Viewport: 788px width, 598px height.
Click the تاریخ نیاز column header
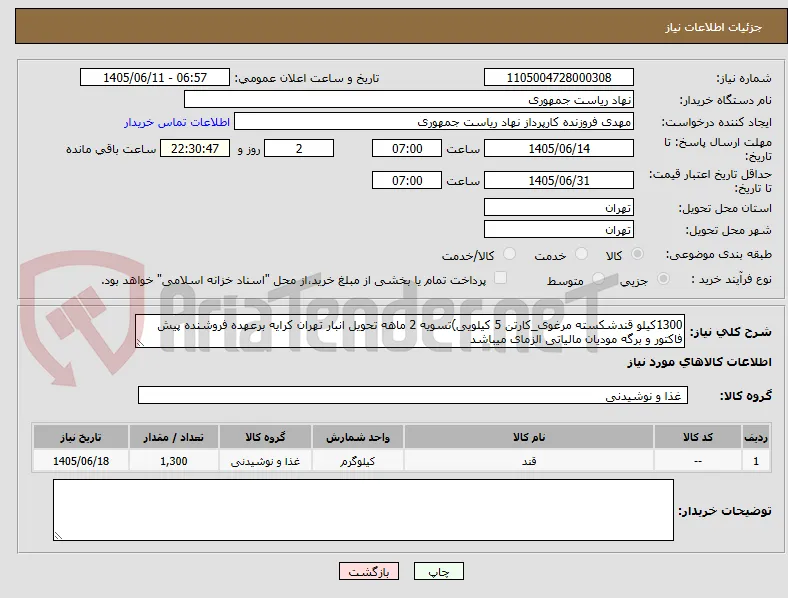click(x=81, y=437)
